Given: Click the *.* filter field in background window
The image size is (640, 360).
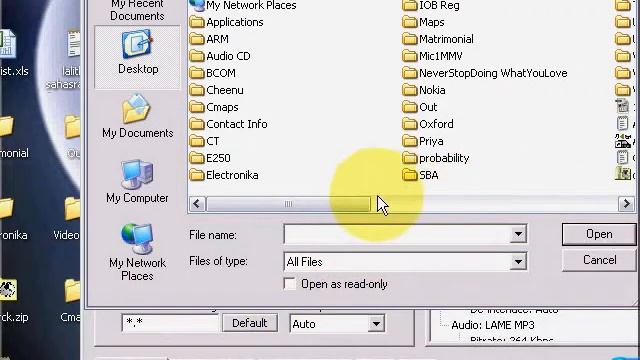Looking at the screenshot, I should [170, 323].
